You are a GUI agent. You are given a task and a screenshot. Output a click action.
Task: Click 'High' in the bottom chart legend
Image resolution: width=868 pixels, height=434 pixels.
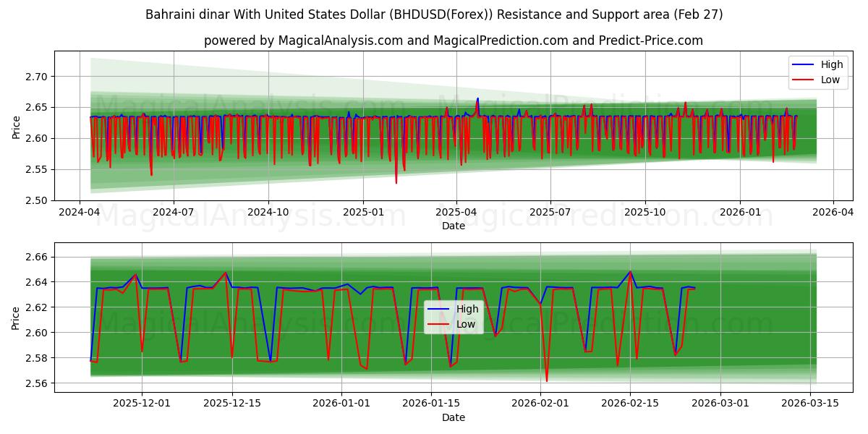pyautogui.click(x=468, y=309)
